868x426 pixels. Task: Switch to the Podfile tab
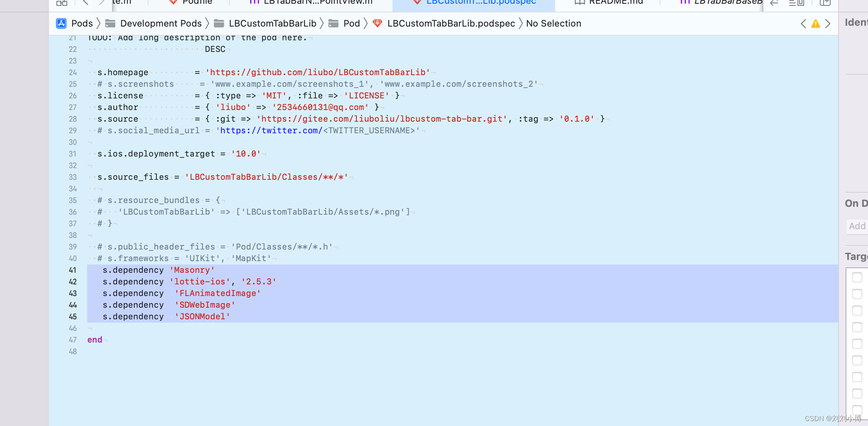[x=192, y=2]
